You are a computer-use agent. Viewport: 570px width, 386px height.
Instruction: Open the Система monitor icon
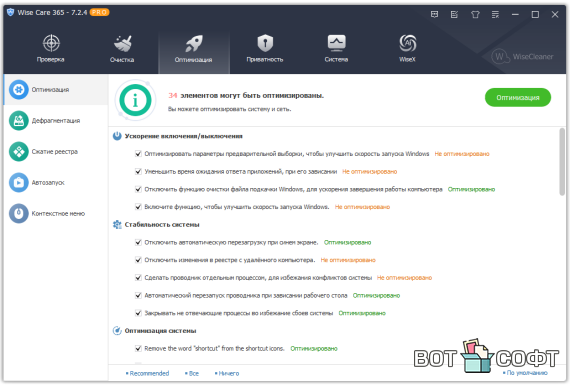pyautogui.click(x=336, y=43)
